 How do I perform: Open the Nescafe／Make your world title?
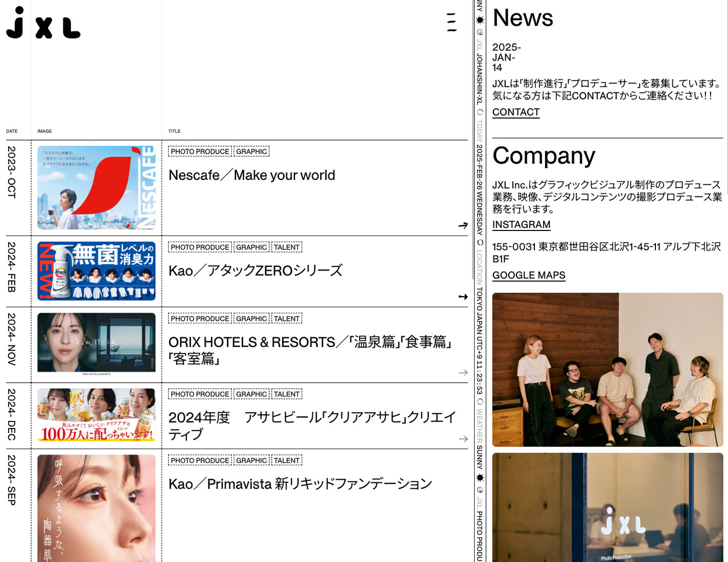pyautogui.click(x=252, y=175)
